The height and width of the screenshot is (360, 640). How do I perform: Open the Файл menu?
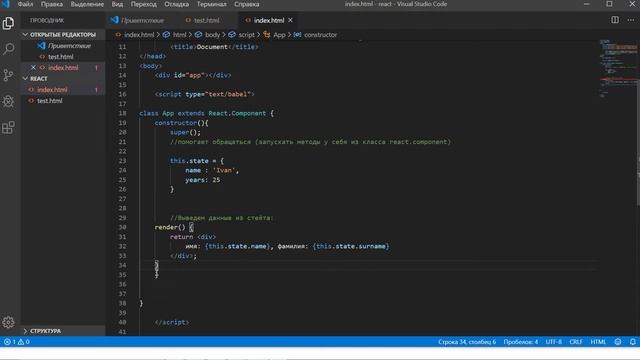(x=25, y=4)
